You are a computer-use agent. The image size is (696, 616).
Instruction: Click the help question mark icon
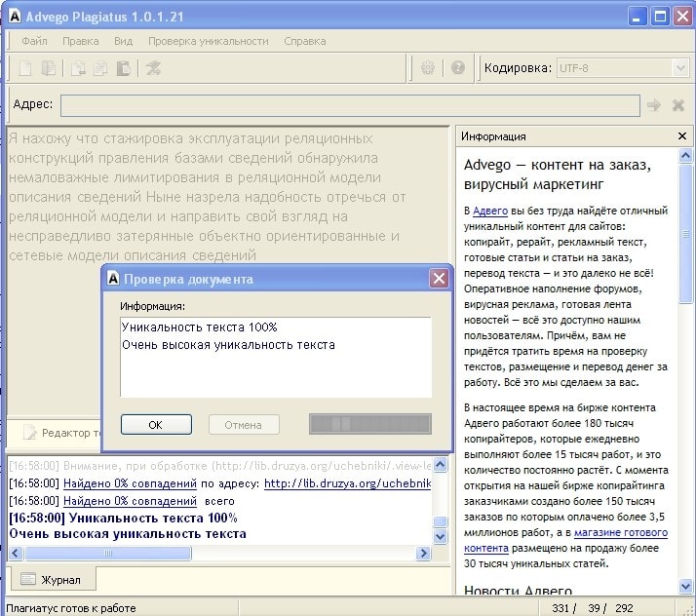pos(457,68)
